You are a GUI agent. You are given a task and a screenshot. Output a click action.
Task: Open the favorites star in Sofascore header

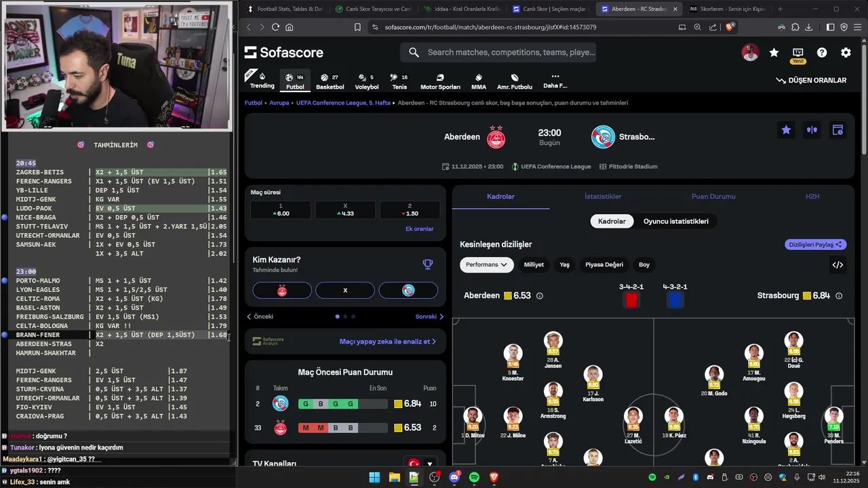(774, 53)
